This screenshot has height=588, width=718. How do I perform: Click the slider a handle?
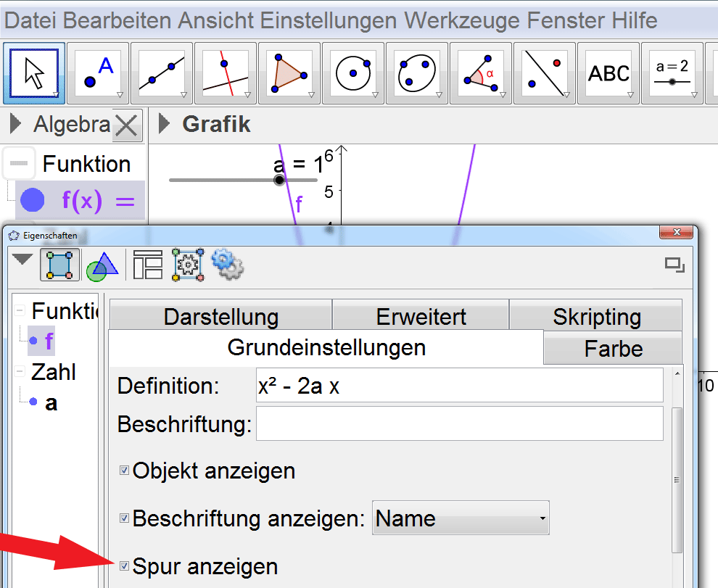coord(280,180)
